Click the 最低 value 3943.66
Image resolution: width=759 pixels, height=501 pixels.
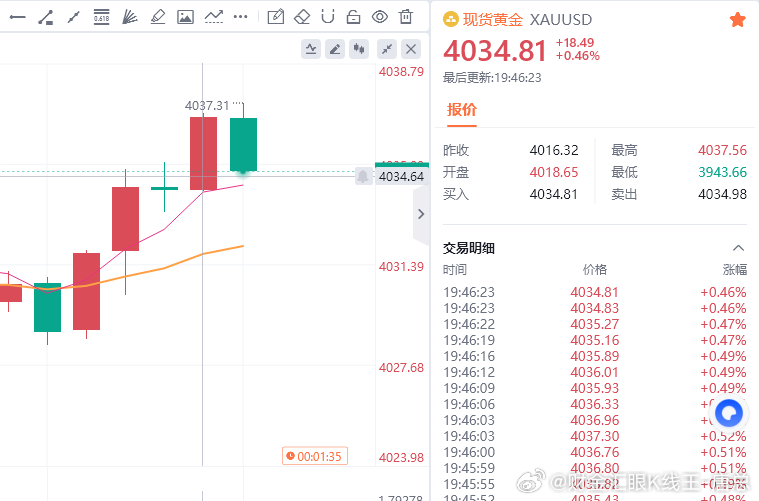pyautogui.click(x=722, y=172)
